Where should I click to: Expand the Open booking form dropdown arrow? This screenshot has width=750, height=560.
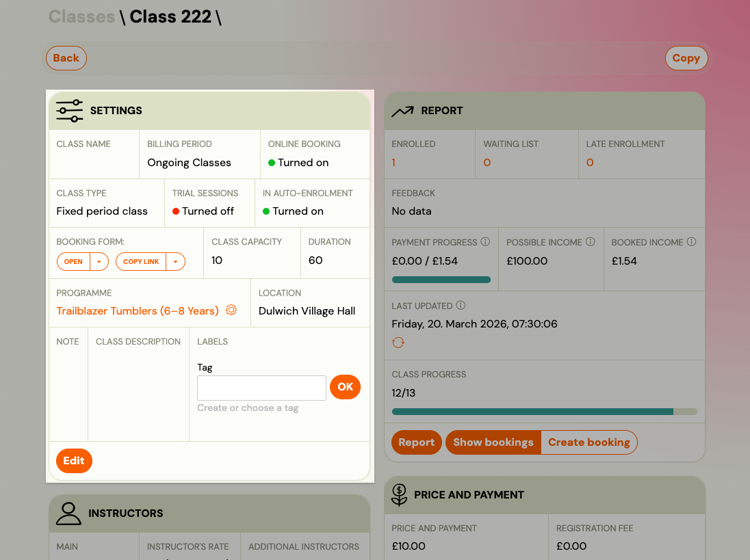99,262
